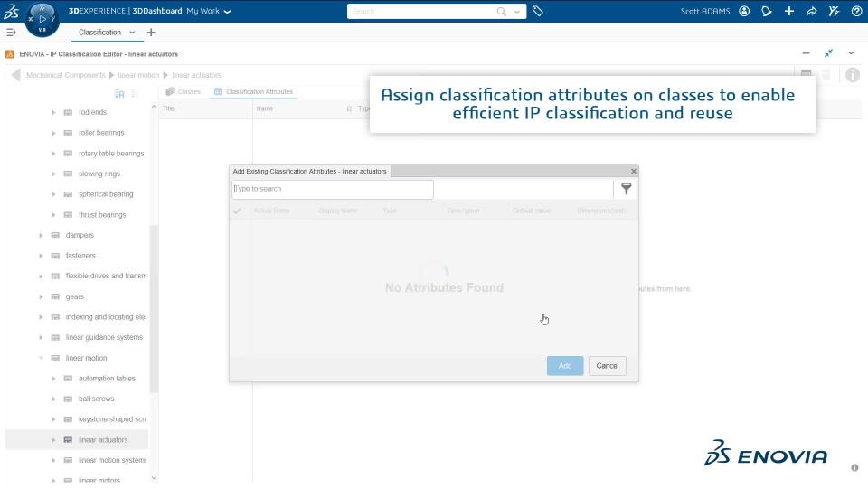Viewport: 868px width, 488px height.
Task: Click the share arrow icon
Action: tap(812, 11)
